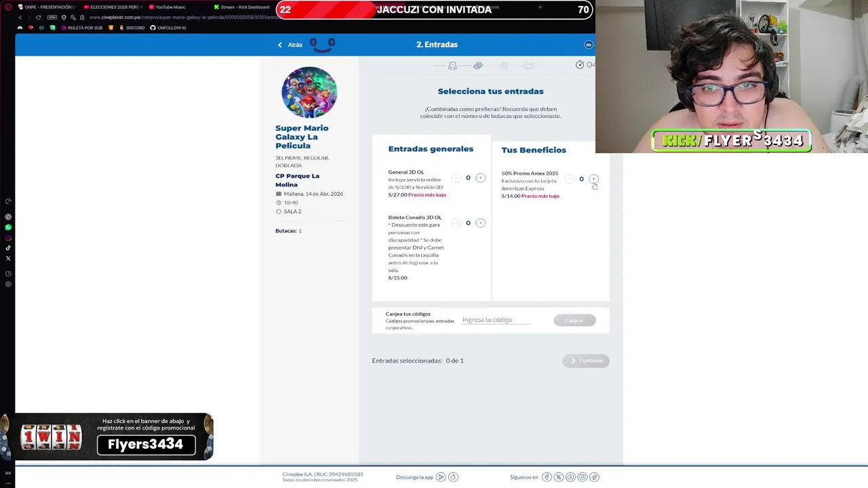Click the Canjear button
868x488 pixels.
coord(574,320)
